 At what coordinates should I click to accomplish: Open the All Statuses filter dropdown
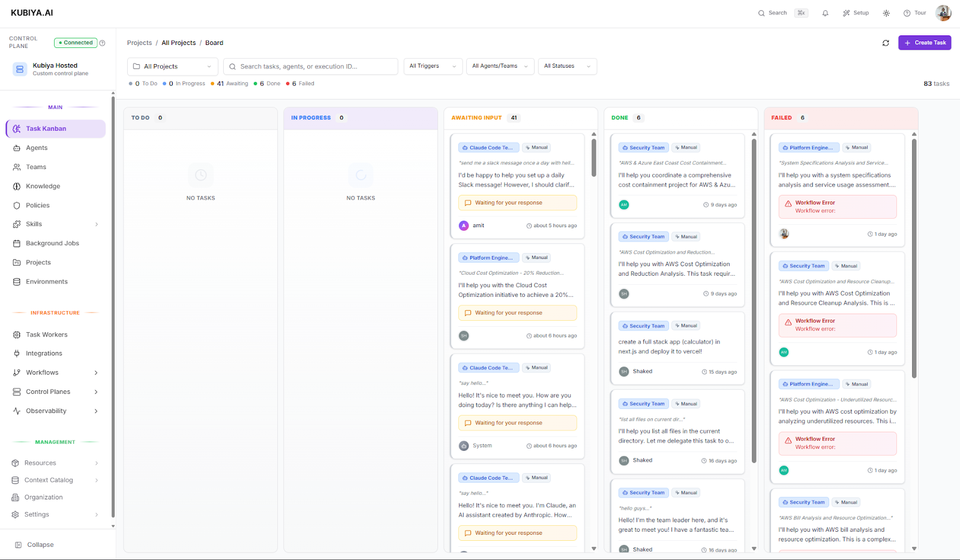pyautogui.click(x=566, y=66)
